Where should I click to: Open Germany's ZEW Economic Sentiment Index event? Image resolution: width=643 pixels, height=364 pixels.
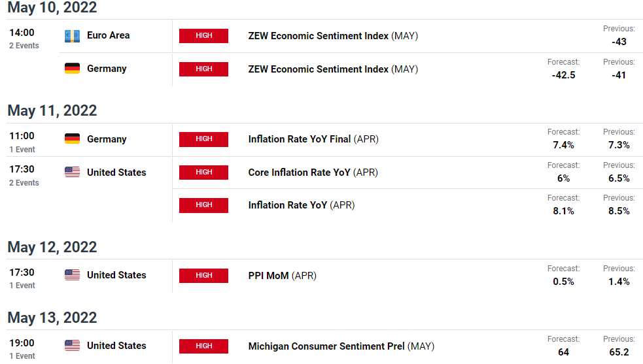click(318, 69)
